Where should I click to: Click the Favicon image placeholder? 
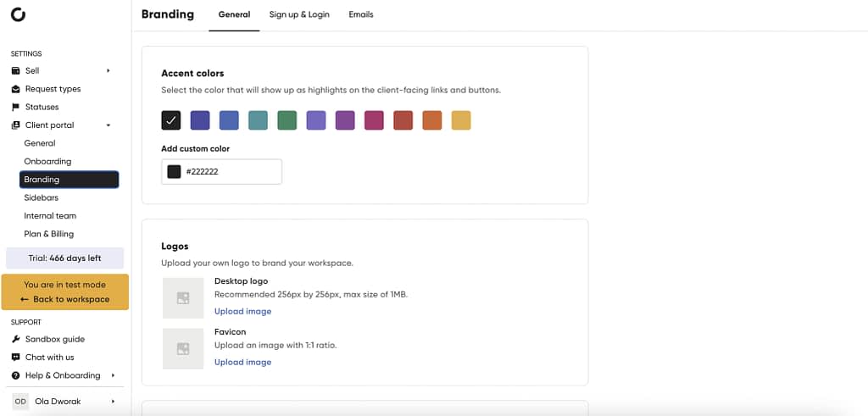tap(183, 348)
